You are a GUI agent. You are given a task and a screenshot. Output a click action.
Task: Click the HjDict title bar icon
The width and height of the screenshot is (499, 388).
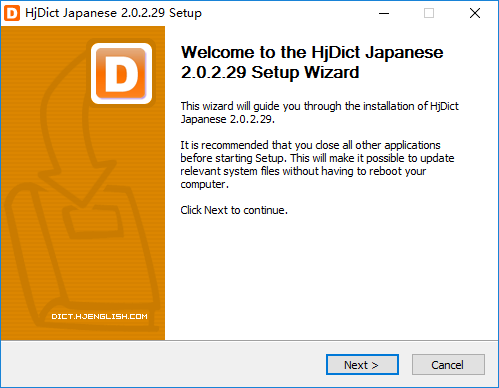tap(12, 13)
